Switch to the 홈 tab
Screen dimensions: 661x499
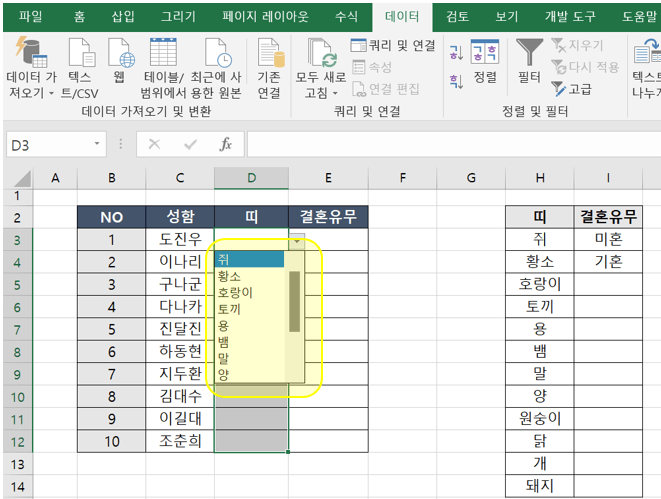(79, 16)
